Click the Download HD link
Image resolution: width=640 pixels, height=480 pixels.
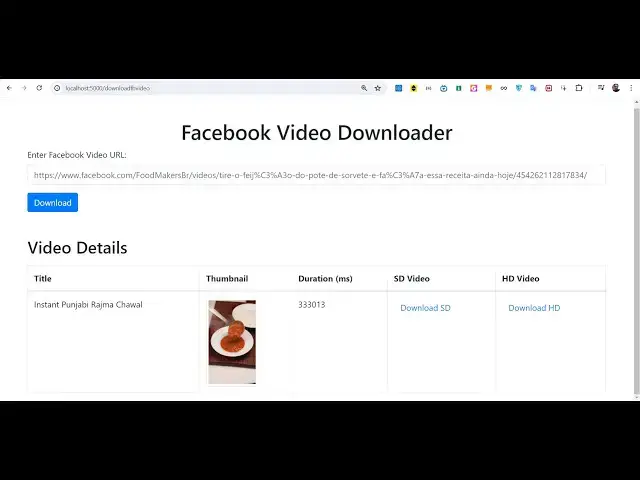tap(534, 308)
